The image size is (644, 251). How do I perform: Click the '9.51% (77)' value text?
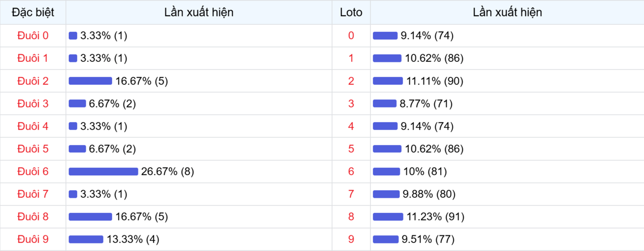click(x=428, y=239)
